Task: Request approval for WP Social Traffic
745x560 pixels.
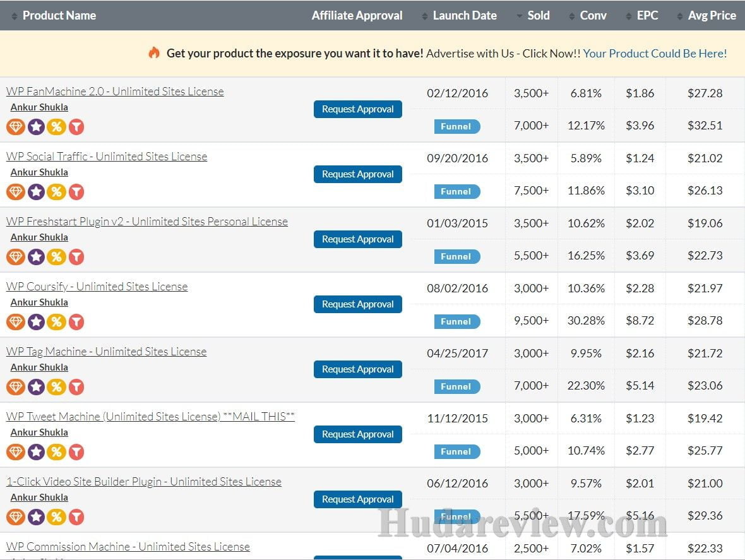Action: click(358, 174)
